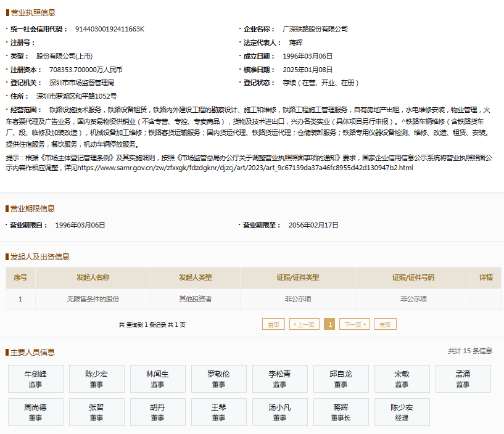This screenshot has width=504, height=434.
Task: Open 宋敏 监事 personnel card
Action: (402, 379)
